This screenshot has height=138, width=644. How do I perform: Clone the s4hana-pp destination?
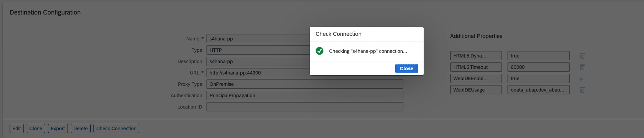pos(36,128)
